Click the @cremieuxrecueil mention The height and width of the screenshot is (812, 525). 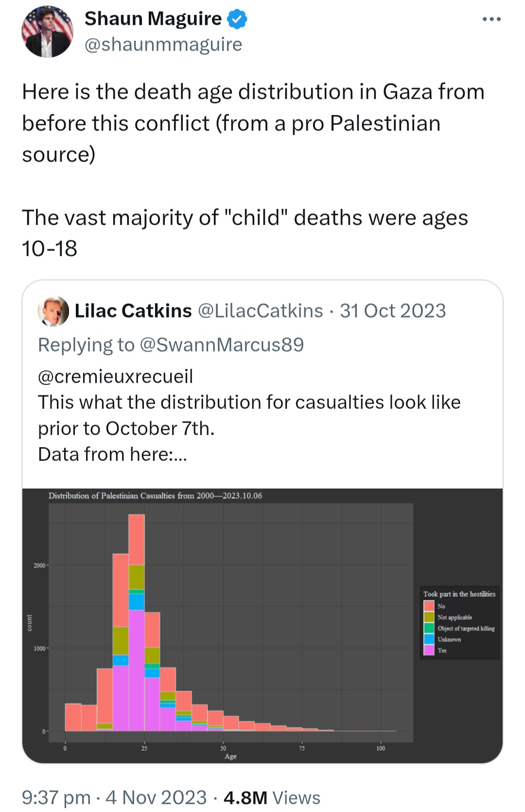116,376
